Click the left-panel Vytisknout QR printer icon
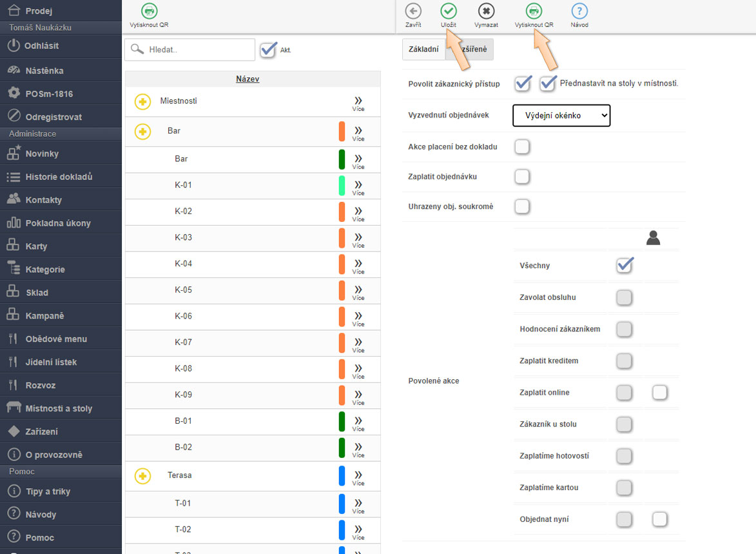Viewport: 756px width, 554px height. [149, 11]
